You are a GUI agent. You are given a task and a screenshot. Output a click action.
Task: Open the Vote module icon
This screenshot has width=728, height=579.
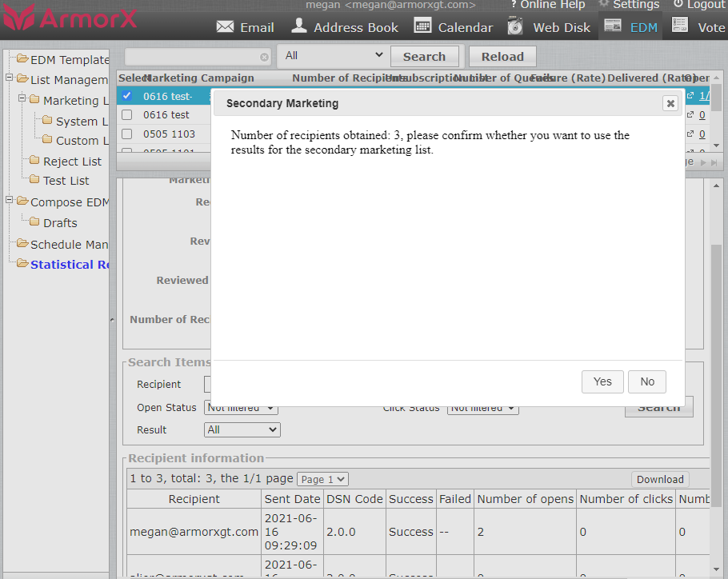[681, 26]
